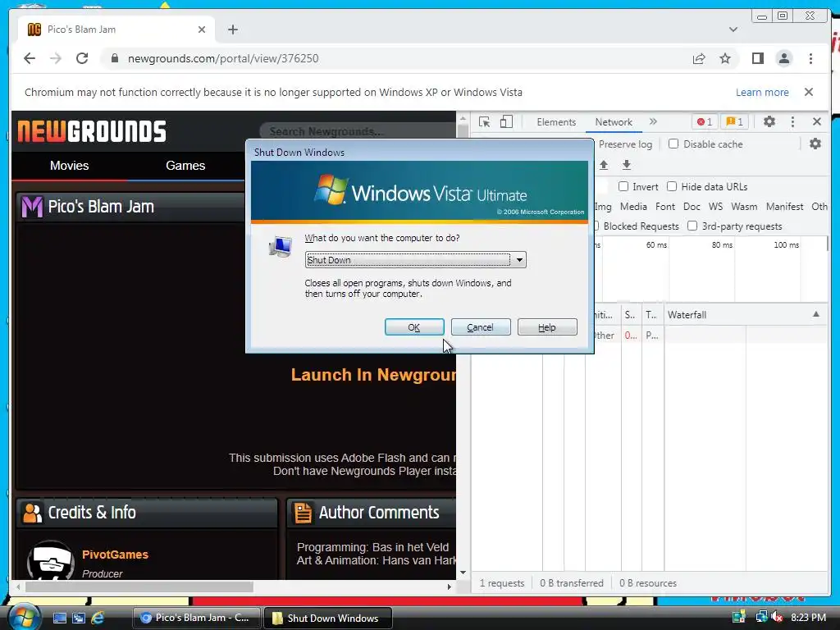Click the horizontal page scrollbar
The image size is (840, 630).
tap(139, 587)
